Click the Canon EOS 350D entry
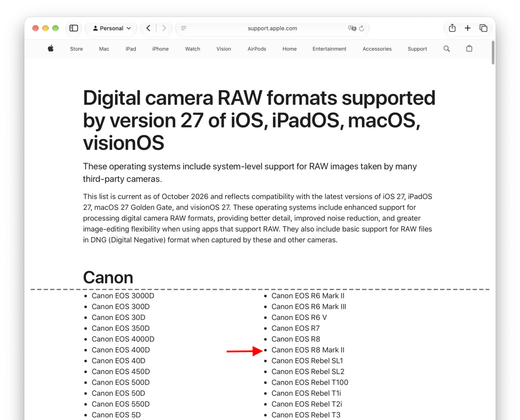Viewport: 520px width, 420px height. (121, 328)
